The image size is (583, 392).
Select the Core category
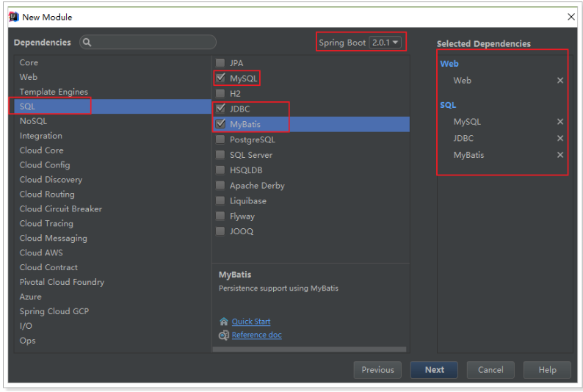[x=113, y=62]
